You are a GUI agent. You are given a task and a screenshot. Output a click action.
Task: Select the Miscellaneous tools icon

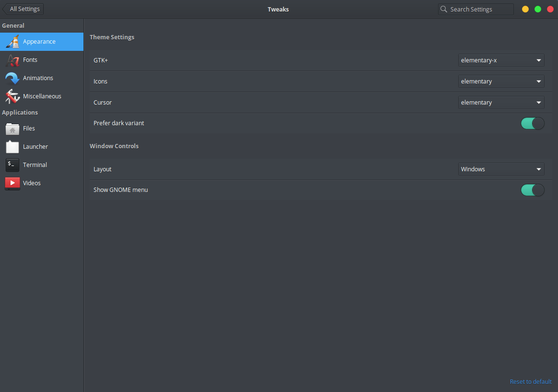(12, 96)
